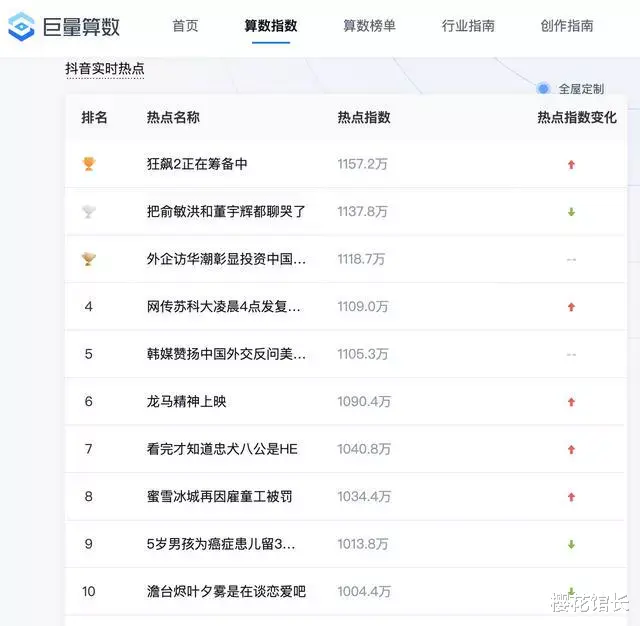
Task: Click the 热点指数变化 column header
Action: click(577, 118)
